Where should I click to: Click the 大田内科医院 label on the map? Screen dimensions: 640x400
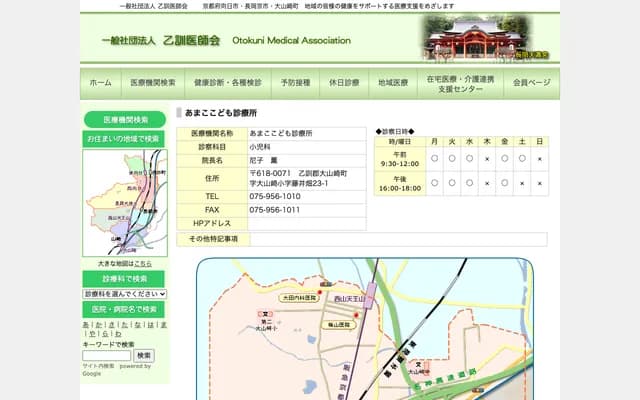coord(299,297)
